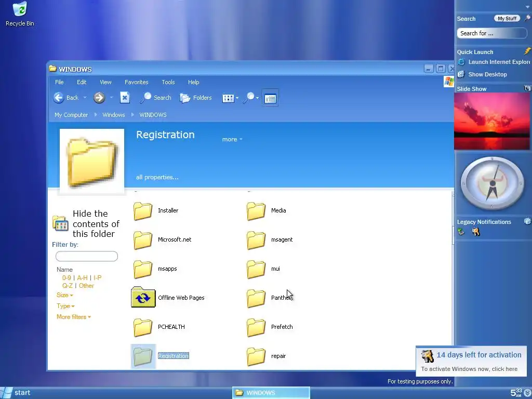Go Back using the blue arrow button
Viewport: 532px width, 399px height.
(x=59, y=98)
